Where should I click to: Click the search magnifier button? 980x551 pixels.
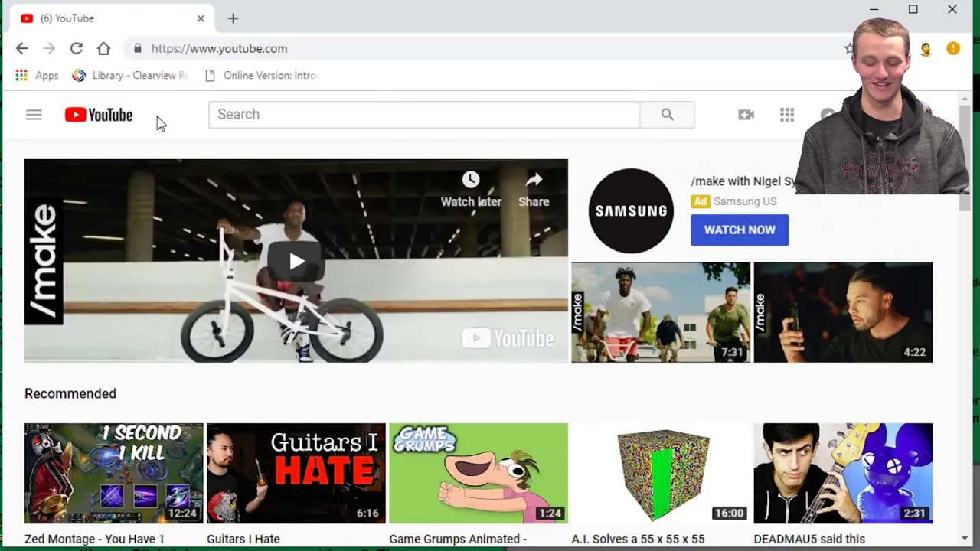click(667, 115)
